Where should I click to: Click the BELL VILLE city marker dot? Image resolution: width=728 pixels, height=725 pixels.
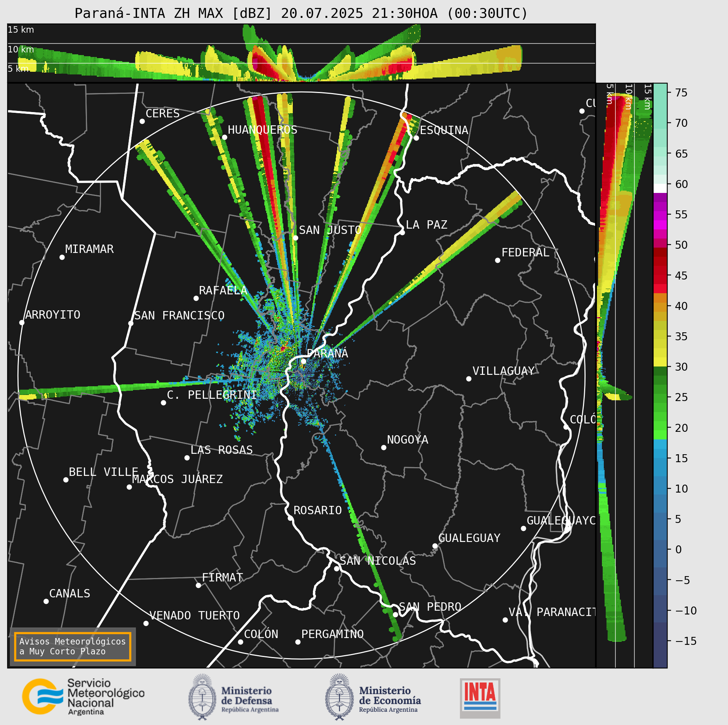click(x=66, y=480)
